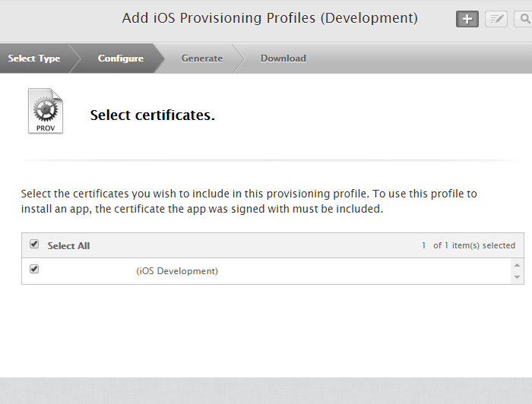Click the (iOS Development) certificate label
The height and width of the screenshot is (404, 532).
177,271
